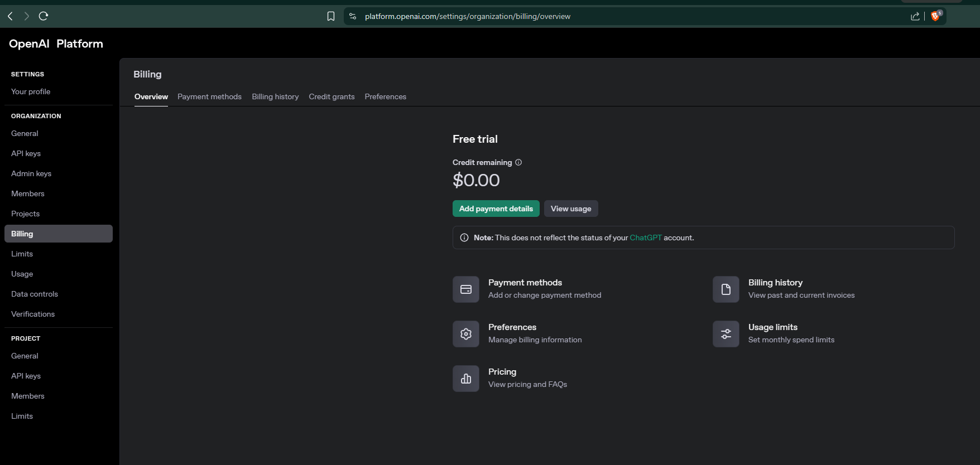Open the Preferences tab
The width and height of the screenshot is (980, 465).
pos(386,96)
